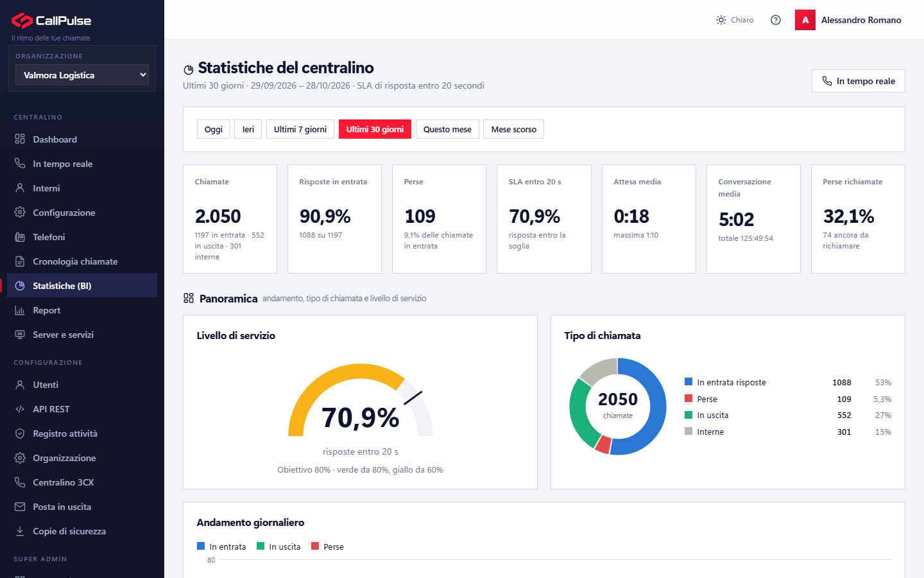Open Alessandro Romano user menu

(848, 20)
